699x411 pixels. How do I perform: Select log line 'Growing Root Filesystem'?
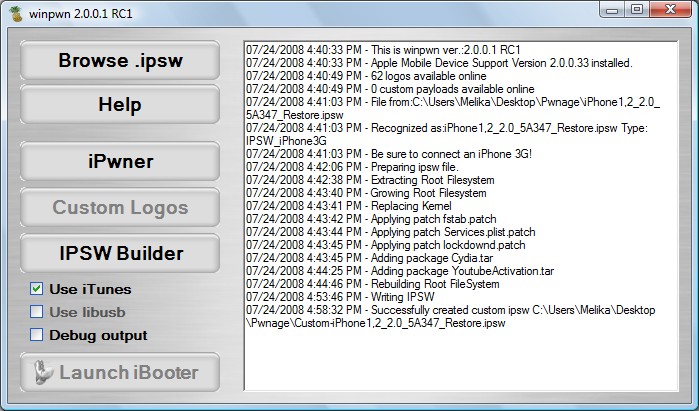366,193
